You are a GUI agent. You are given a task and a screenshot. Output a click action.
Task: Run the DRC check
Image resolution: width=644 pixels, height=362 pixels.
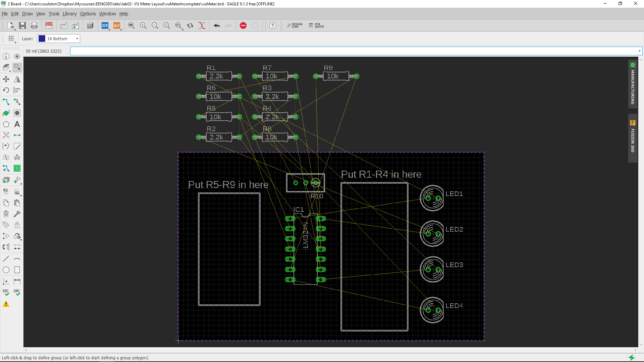(x=17, y=292)
